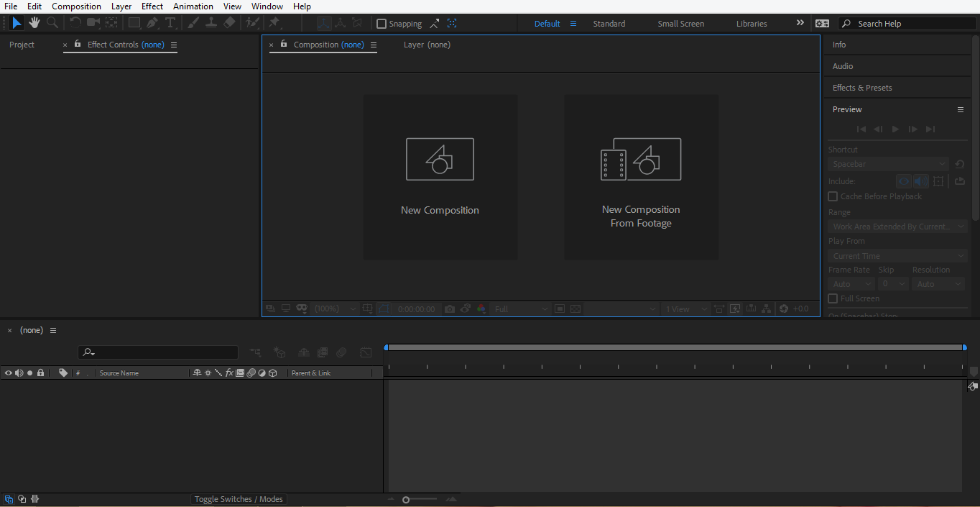Enable the Snapping checkbox
The image size is (980, 507).
pos(382,24)
